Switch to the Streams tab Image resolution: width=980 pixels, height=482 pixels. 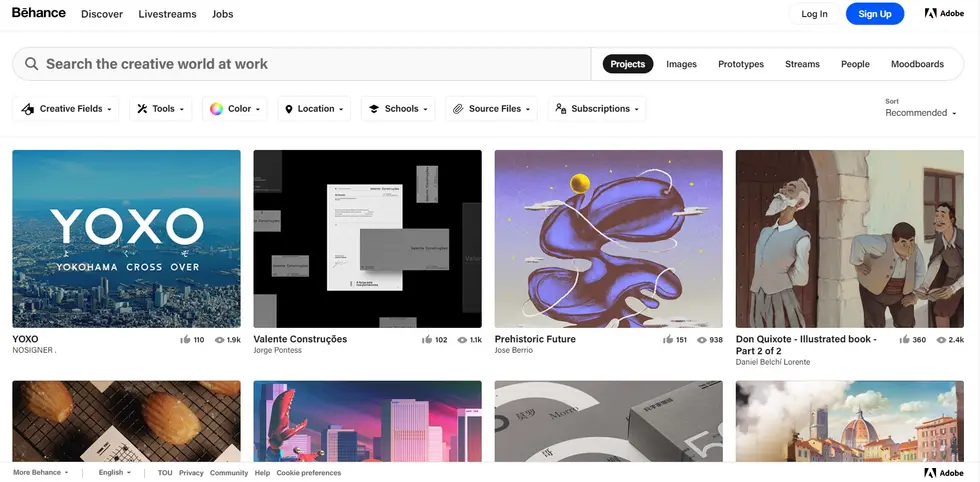pos(802,64)
